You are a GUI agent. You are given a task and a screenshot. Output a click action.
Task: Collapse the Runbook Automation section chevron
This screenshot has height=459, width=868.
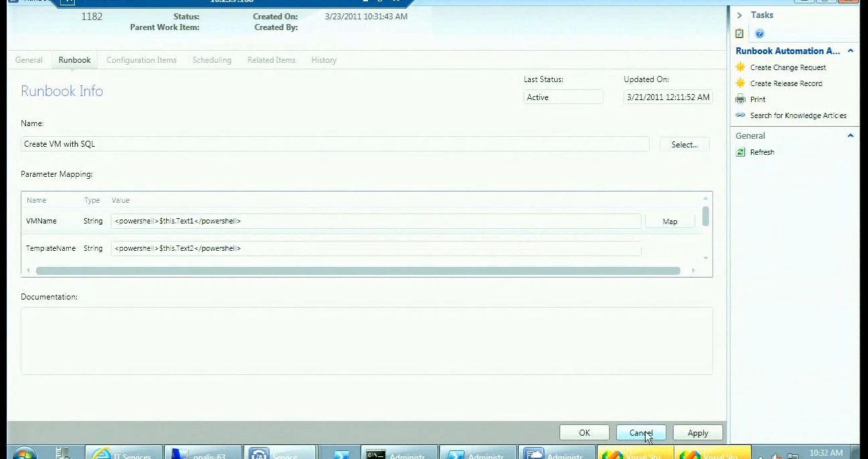tap(851, 51)
